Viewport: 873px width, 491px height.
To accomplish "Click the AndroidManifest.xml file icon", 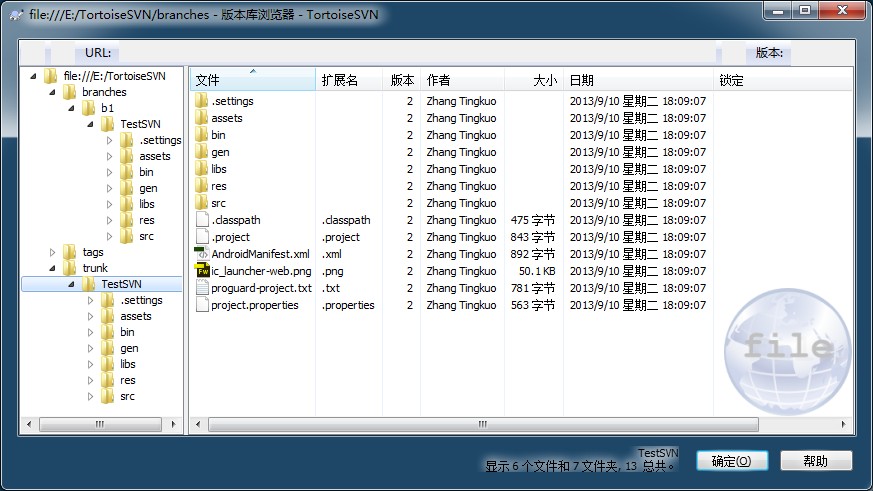I will pos(202,254).
